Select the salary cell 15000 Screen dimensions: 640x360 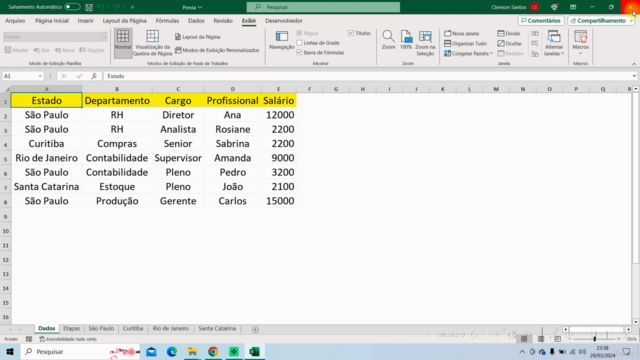tap(279, 201)
